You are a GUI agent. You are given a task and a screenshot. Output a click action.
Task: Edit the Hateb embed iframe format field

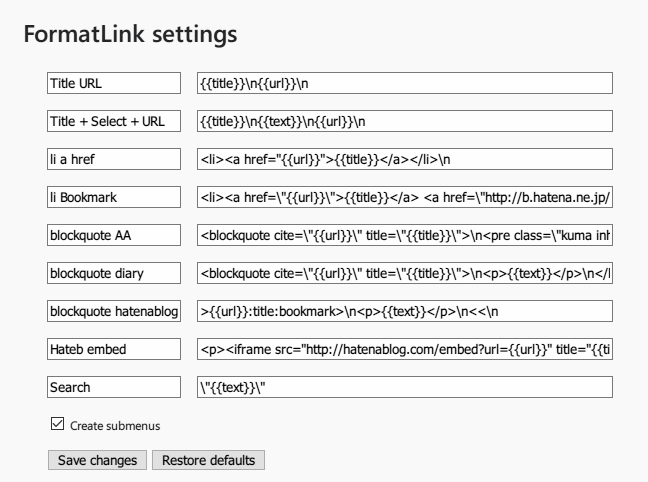[405, 349]
